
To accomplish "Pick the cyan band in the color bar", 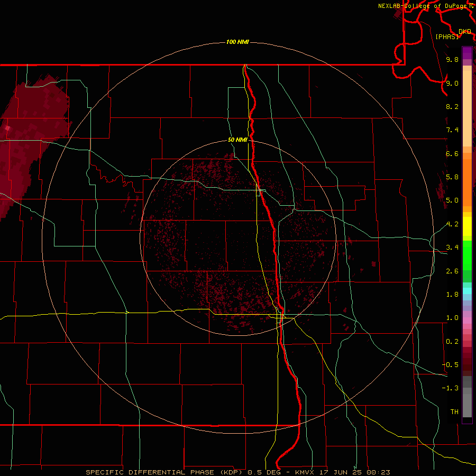I will click(467, 291).
